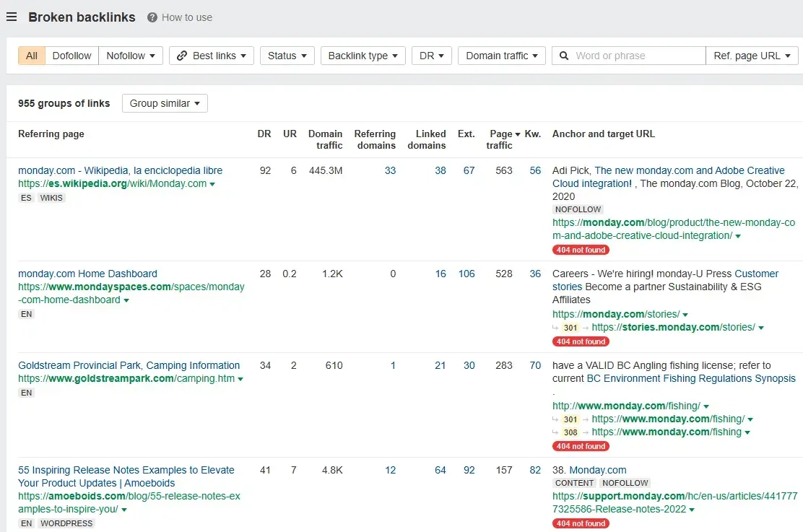803x532 pixels.
Task: Expand the Status filter dropdown
Action: click(x=287, y=56)
